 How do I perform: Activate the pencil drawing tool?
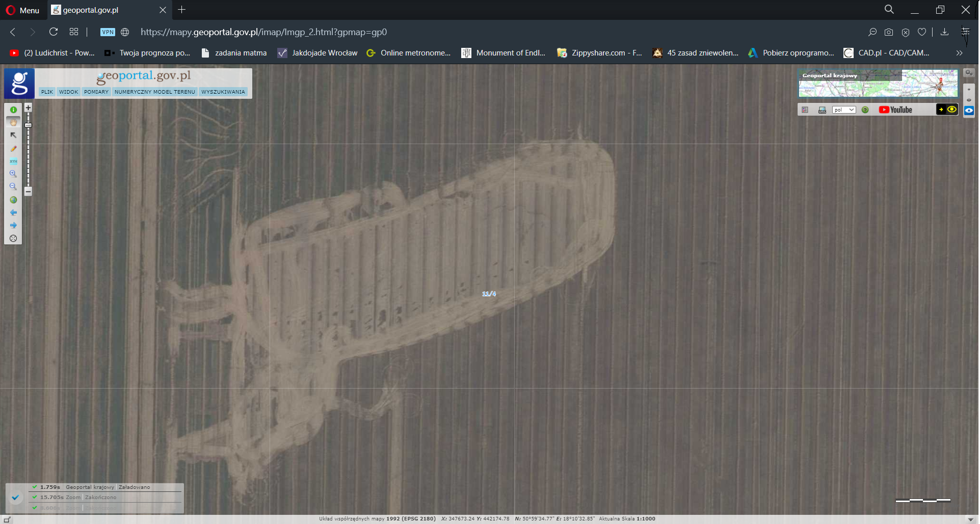click(x=13, y=149)
